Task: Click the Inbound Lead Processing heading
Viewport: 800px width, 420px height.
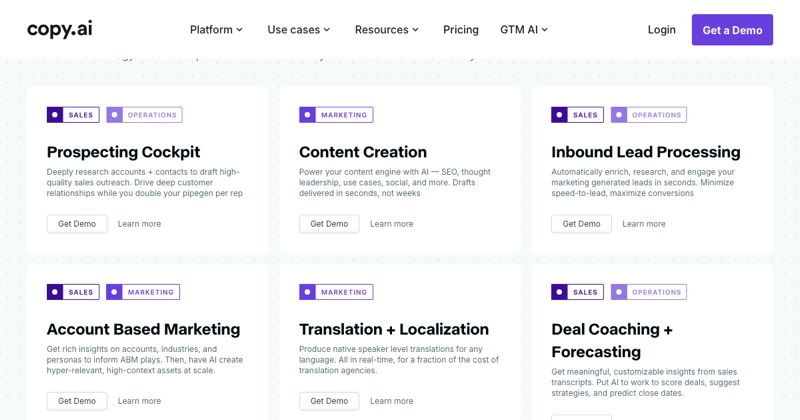Action: pyautogui.click(x=646, y=152)
